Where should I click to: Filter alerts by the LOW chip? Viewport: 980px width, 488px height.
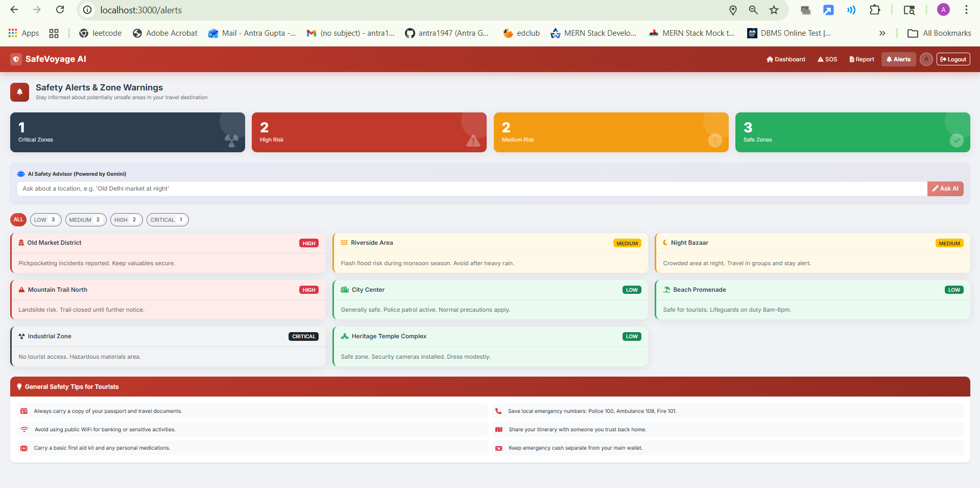pos(46,220)
